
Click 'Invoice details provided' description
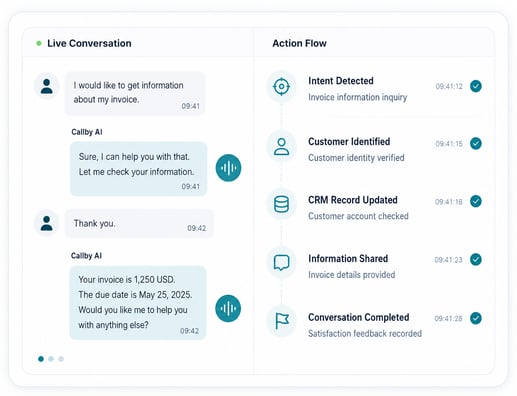[352, 275]
